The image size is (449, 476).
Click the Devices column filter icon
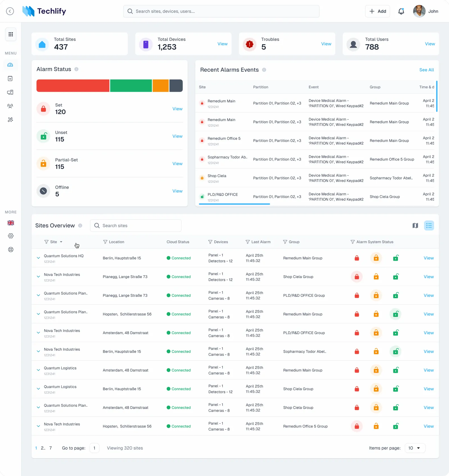coord(210,242)
